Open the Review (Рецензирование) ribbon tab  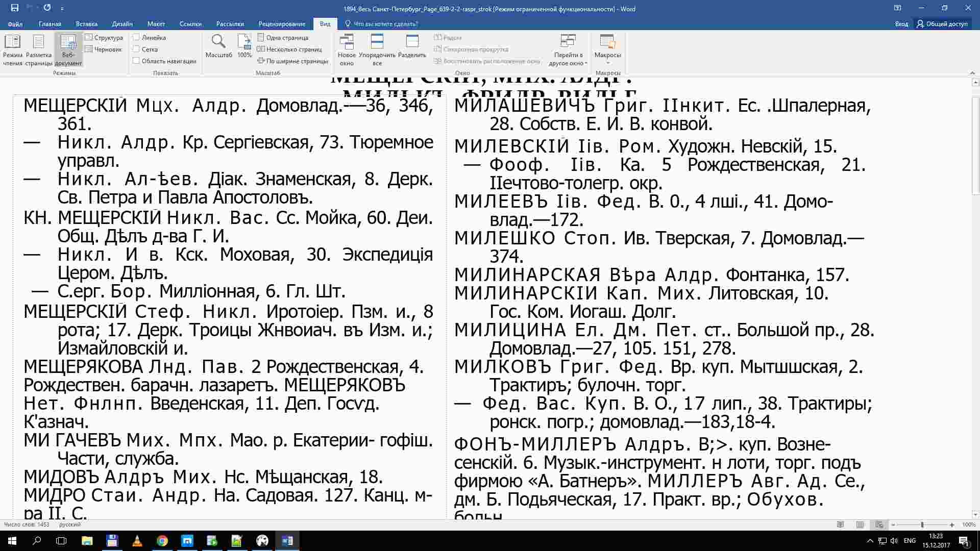282,24
